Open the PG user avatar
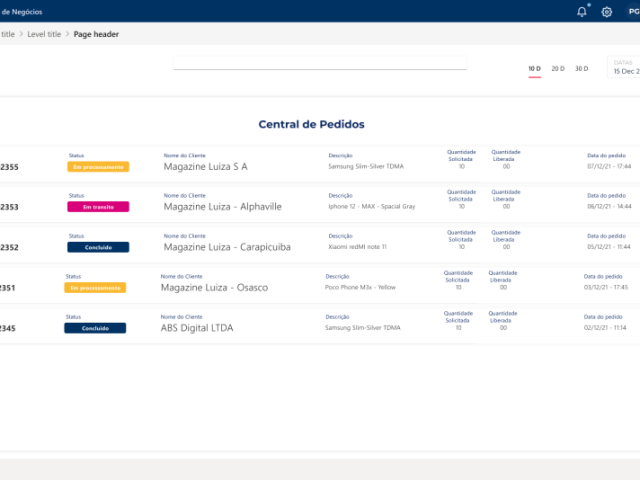The width and height of the screenshot is (640, 480). 633,11
